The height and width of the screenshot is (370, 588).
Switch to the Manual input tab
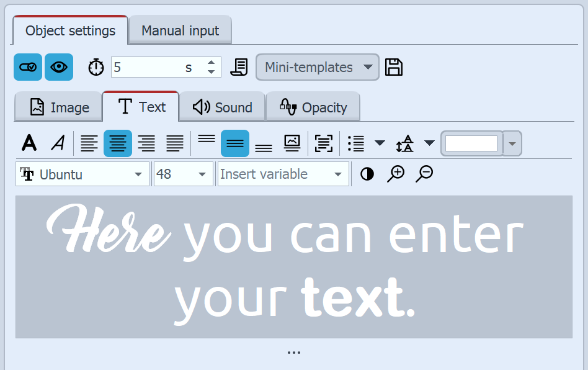pyautogui.click(x=180, y=30)
